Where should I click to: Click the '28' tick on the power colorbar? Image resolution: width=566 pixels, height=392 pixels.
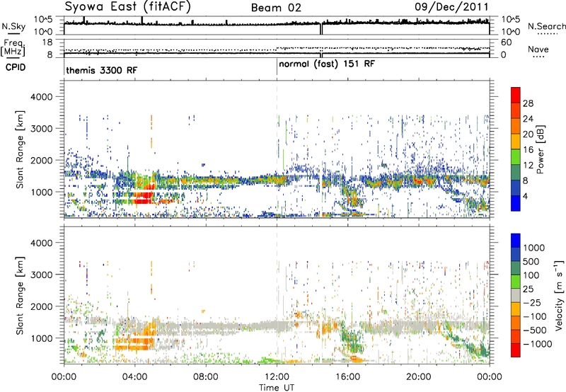click(528, 103)
